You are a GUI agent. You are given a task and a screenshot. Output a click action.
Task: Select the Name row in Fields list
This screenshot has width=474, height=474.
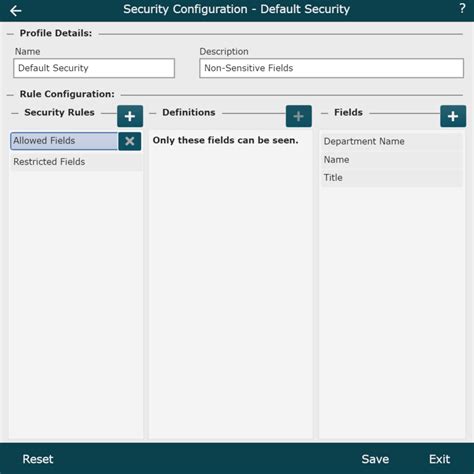pyautogui.click(x=391, y=160)
